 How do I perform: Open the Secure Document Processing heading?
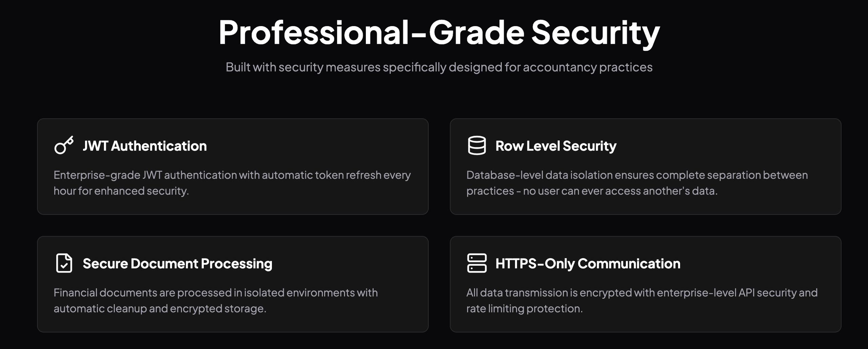click(x=177, y=264)
